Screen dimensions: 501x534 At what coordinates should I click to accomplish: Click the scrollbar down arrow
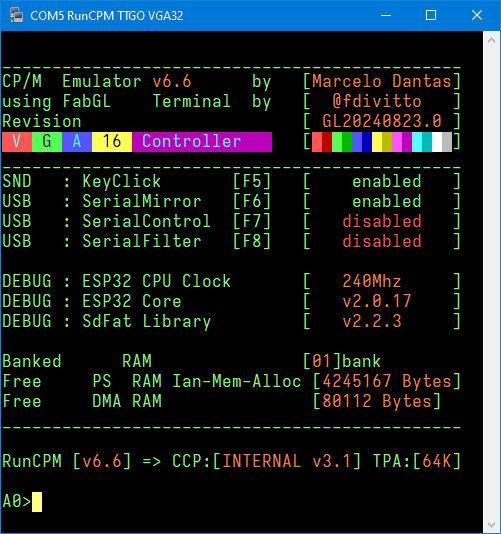pyautogui.click(x=491, y=524)
